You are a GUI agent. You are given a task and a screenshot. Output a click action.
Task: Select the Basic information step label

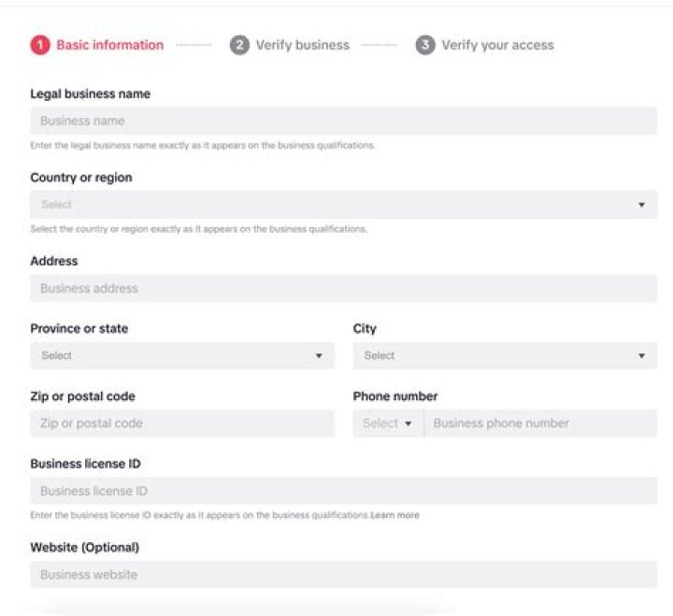[109, 45]
